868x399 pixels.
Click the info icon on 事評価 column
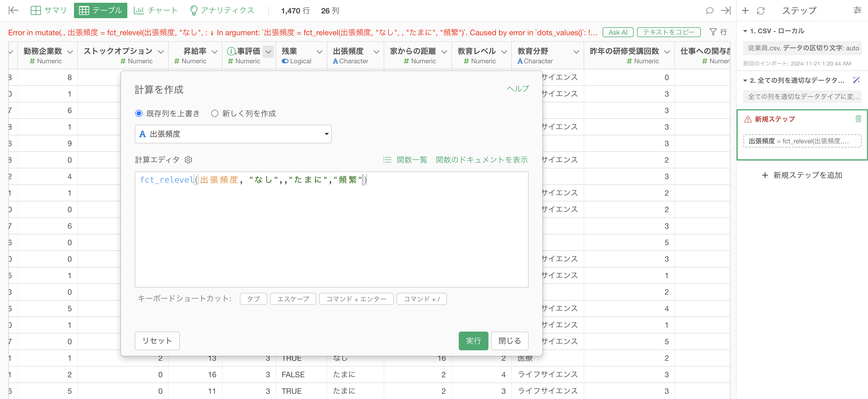[231, 51]
